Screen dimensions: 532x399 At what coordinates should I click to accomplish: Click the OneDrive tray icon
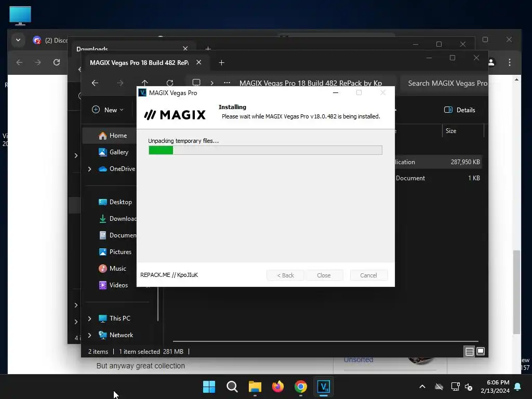[439, 387]
